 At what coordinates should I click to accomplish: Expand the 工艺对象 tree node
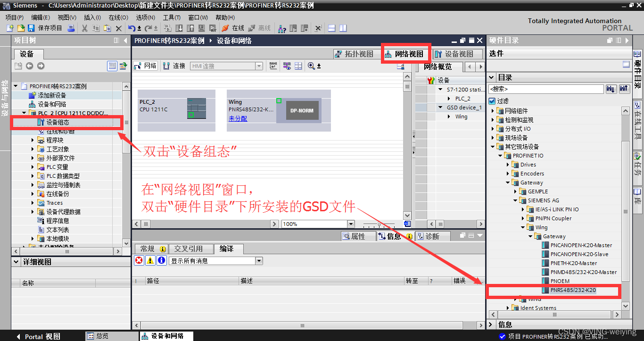pos(33,149)
